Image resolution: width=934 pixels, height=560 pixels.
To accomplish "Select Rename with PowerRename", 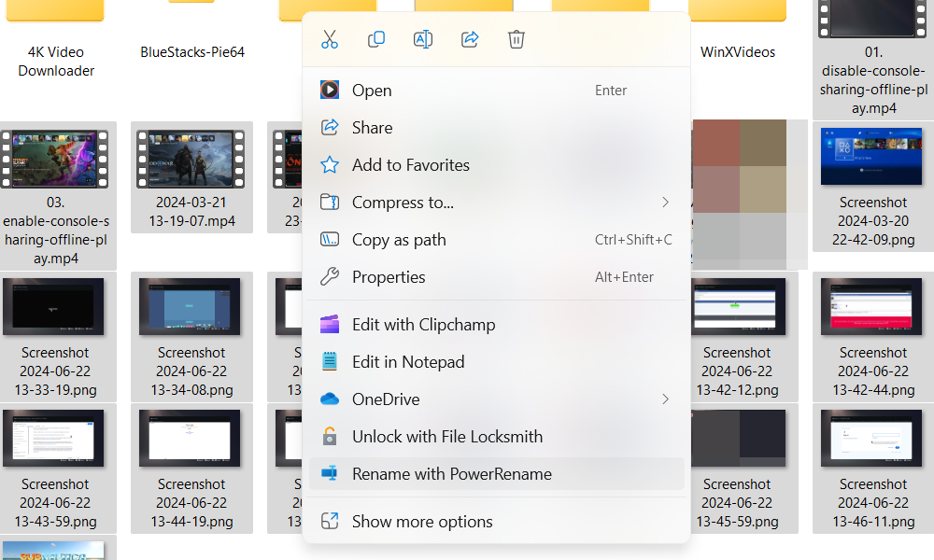I will (496, 474).
